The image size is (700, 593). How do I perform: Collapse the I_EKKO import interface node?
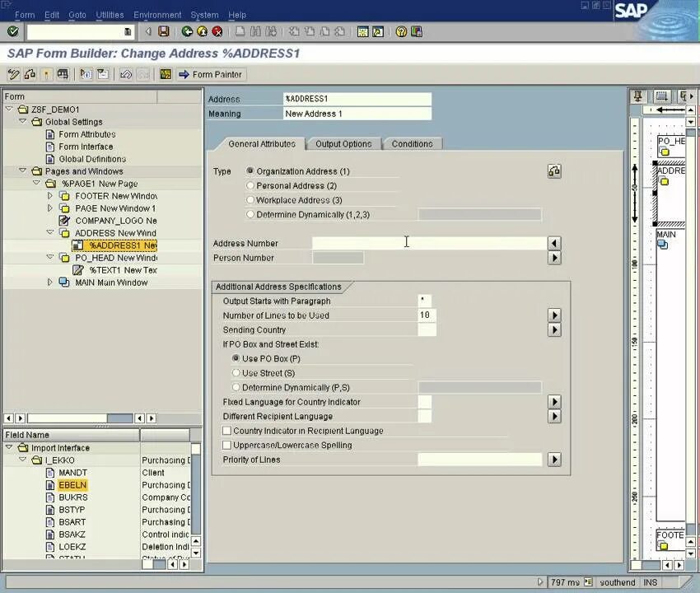23,459
